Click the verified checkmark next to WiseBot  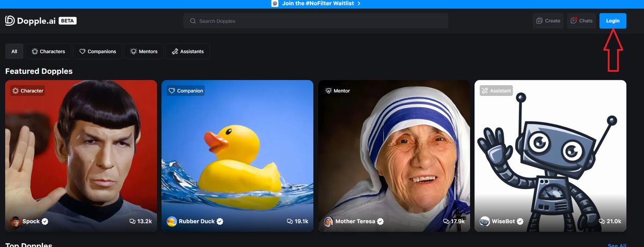(x=520, y=221)
